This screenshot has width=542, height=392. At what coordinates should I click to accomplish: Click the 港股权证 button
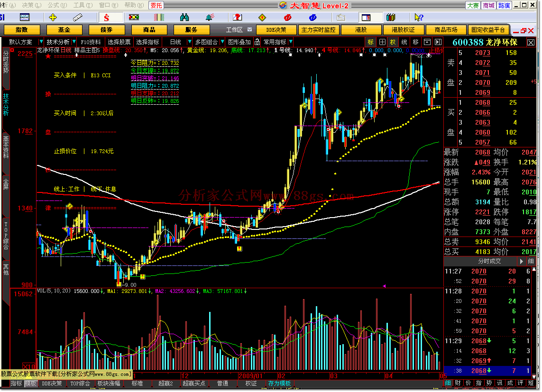point(403,30)
